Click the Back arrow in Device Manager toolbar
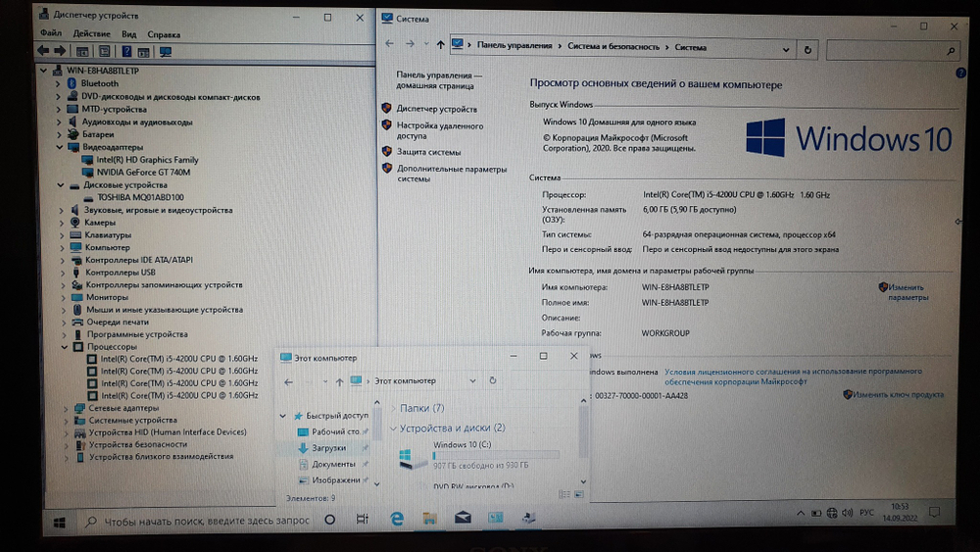This screenshot has width=980, height=552. tap(43, 51)
